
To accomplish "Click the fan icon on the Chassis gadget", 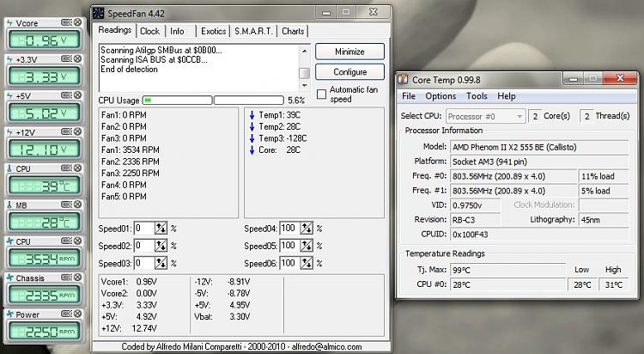I will point(9,278).
